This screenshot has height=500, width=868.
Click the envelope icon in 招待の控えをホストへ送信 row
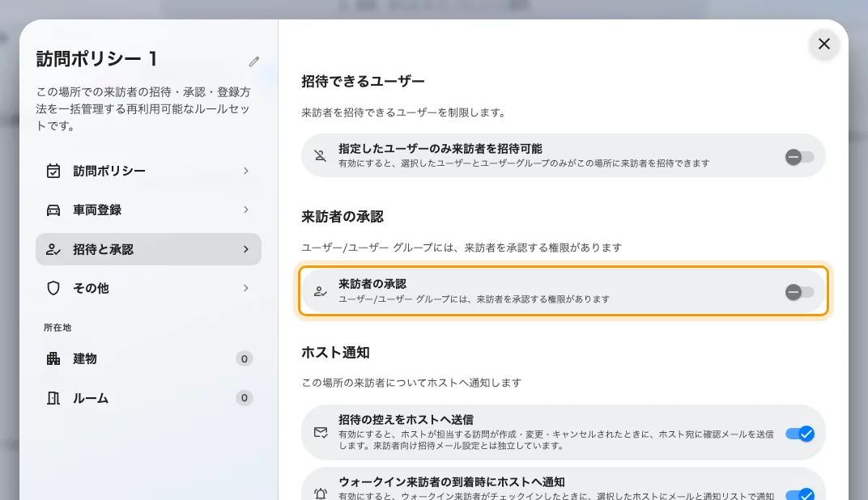coord(321,433)
